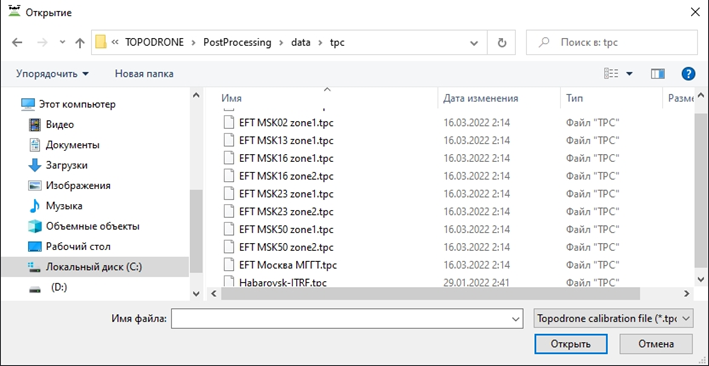Select file EFT MSK13 zone1.tpc
This screenshot has width=709, height=366.
(x=286, y=141)
